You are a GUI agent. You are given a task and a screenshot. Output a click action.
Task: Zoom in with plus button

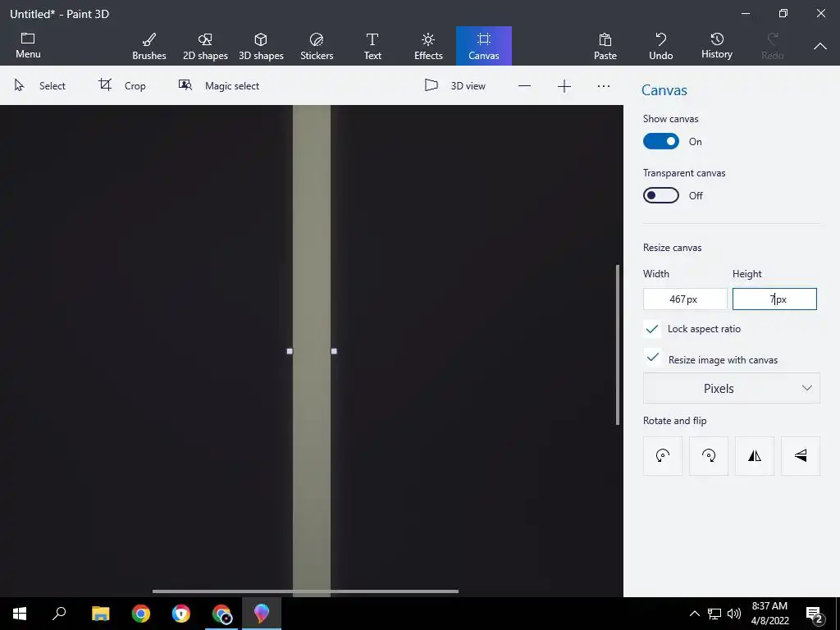tap(564, 85)
